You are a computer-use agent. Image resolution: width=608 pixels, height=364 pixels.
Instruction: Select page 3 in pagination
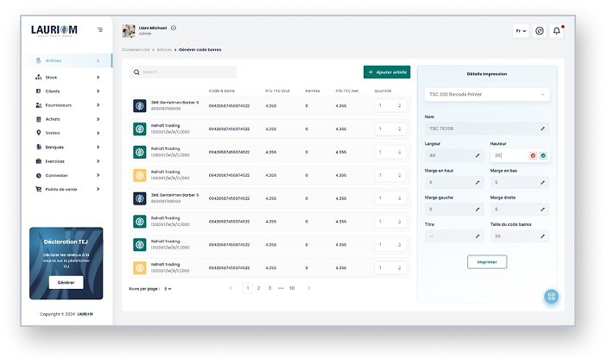(x=269, y=288)
